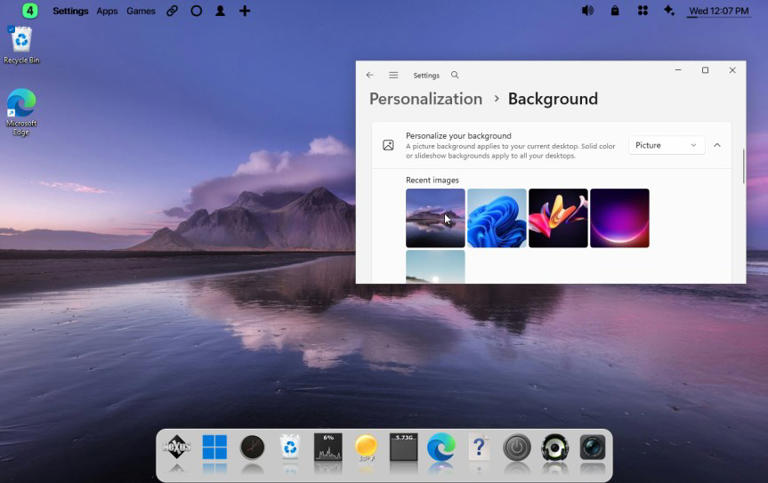Select the colorful flower on black image
Screen dimensions: 768x483
pyautogui.click(x=558, y=218)
